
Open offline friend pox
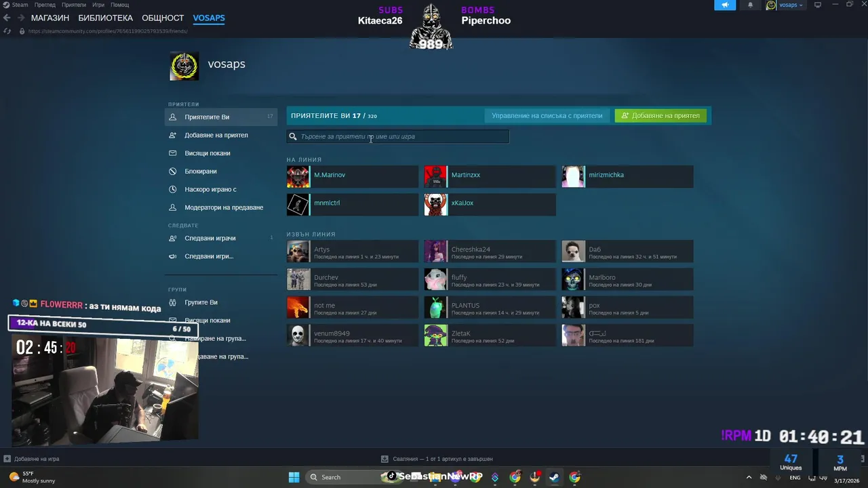pos(627,307)
